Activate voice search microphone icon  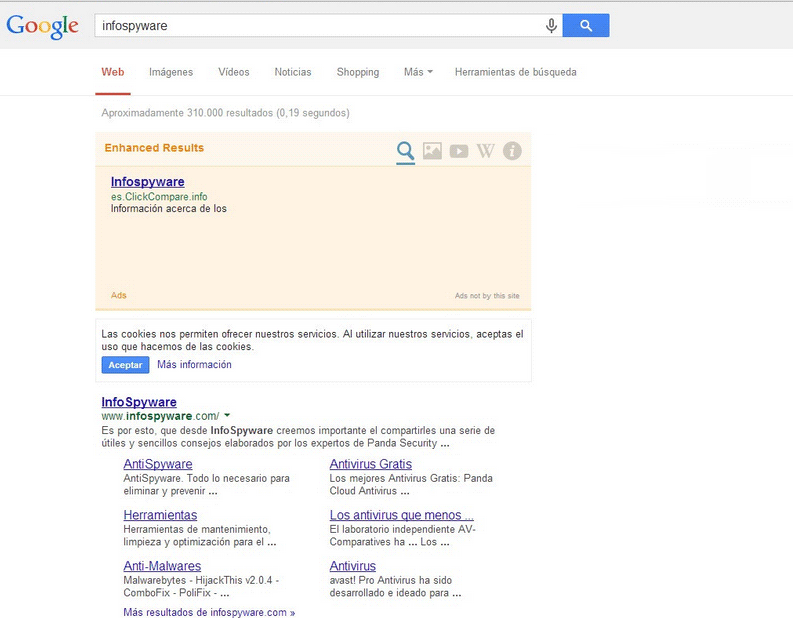(551, 25)
